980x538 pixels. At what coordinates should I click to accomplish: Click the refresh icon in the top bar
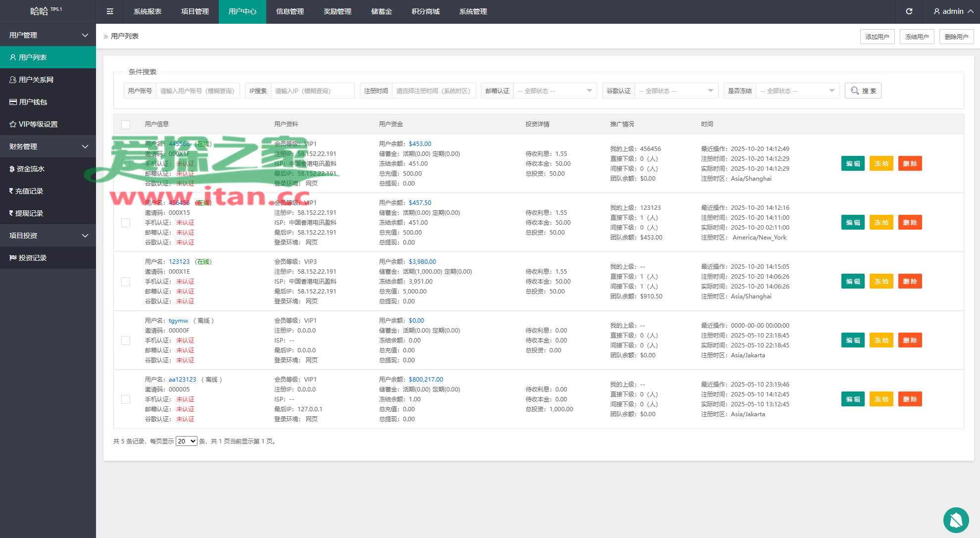click(909, 11)
